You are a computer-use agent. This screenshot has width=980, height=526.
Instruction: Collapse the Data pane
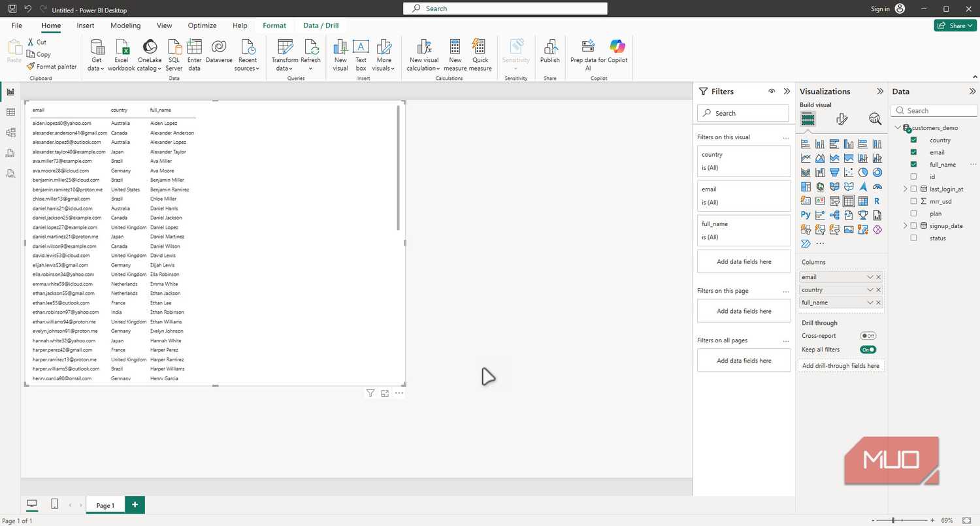click(973, 91)
